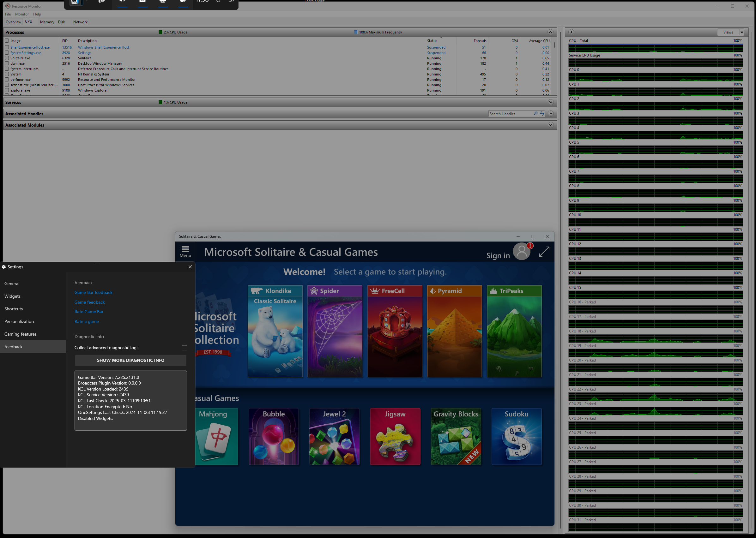756x538 pixels.
Task: Click the Rate a game link
Action: click(x=87, y=321)
